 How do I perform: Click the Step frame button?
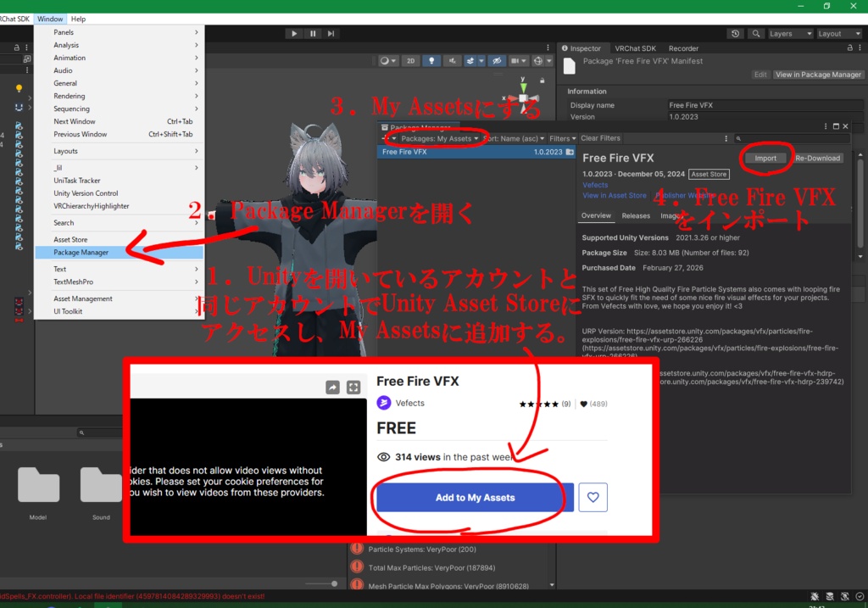point(331,34)
